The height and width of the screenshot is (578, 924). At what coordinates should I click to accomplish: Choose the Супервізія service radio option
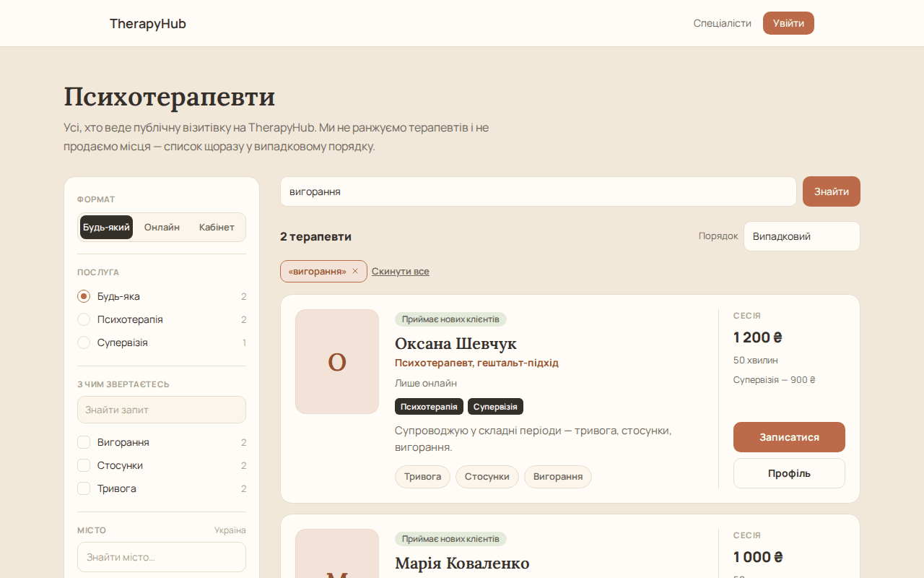84,342
